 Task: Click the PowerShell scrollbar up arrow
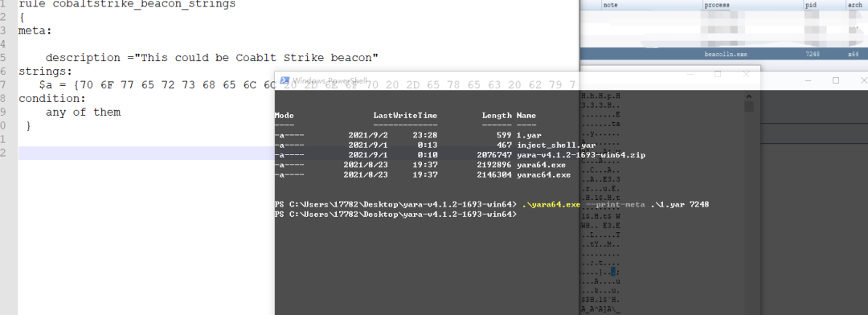[749, 96]
